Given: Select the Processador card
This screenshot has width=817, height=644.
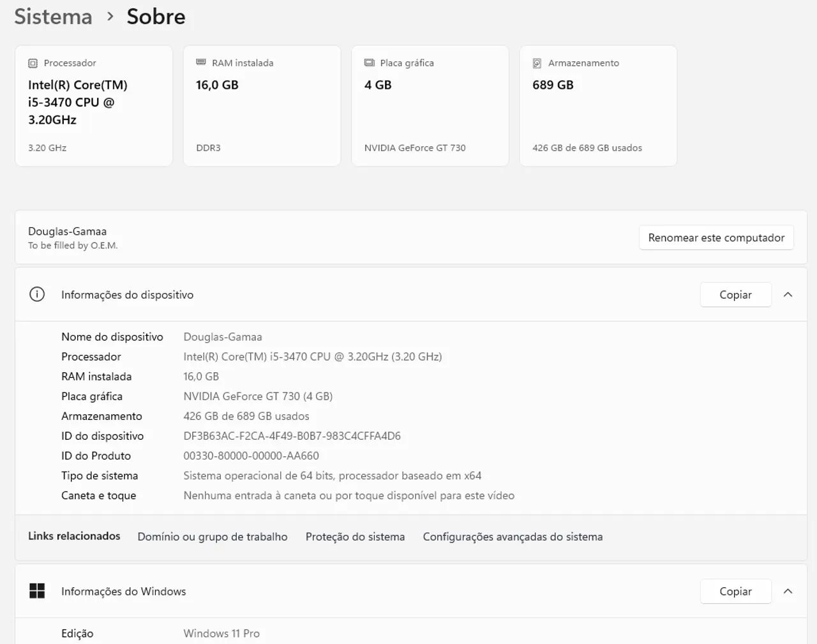Looking at the screenshot, I should 94,105.
